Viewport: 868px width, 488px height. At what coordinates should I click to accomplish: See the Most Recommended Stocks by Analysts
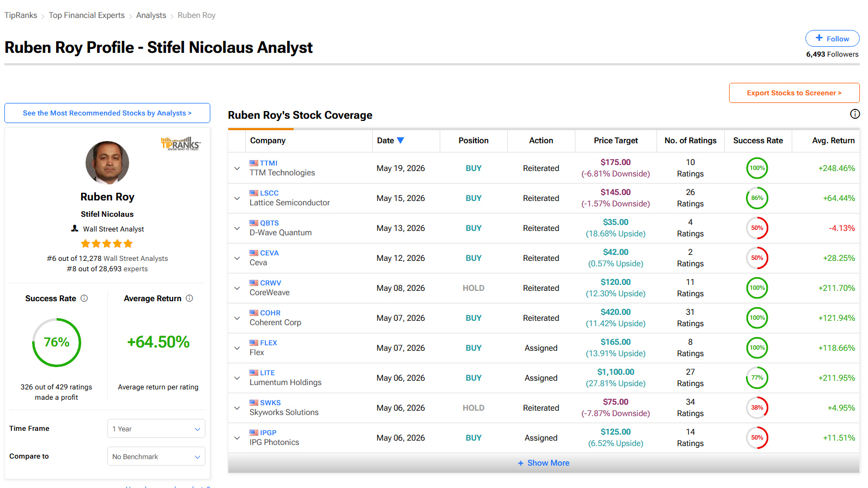tap(107, 113)
